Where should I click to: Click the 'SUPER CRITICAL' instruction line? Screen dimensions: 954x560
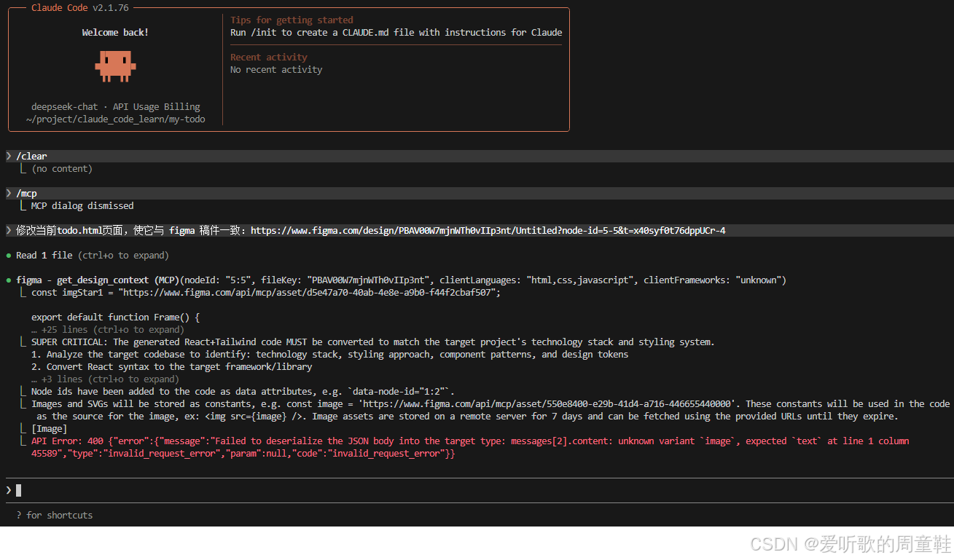(372, 342)
